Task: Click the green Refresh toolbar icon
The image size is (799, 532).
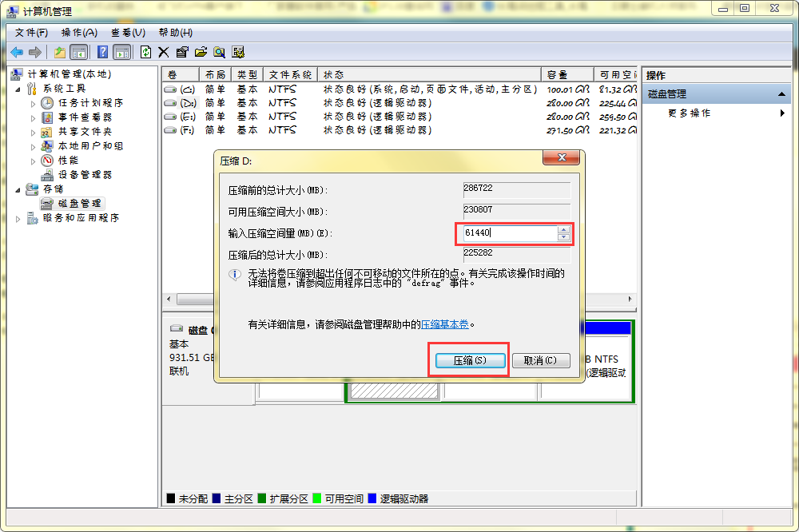Action: click(x=145, y=52)
